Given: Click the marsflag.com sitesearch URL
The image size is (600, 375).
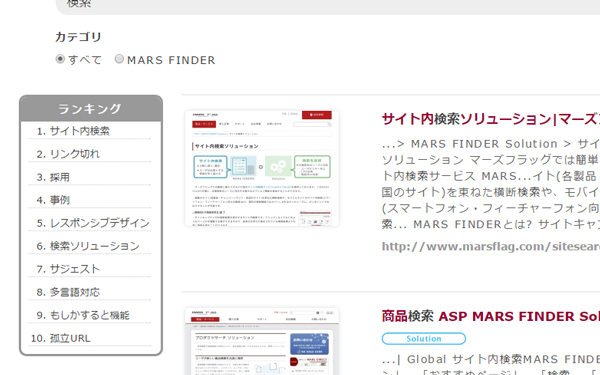Looking at the screenshot, I should 491,246.
